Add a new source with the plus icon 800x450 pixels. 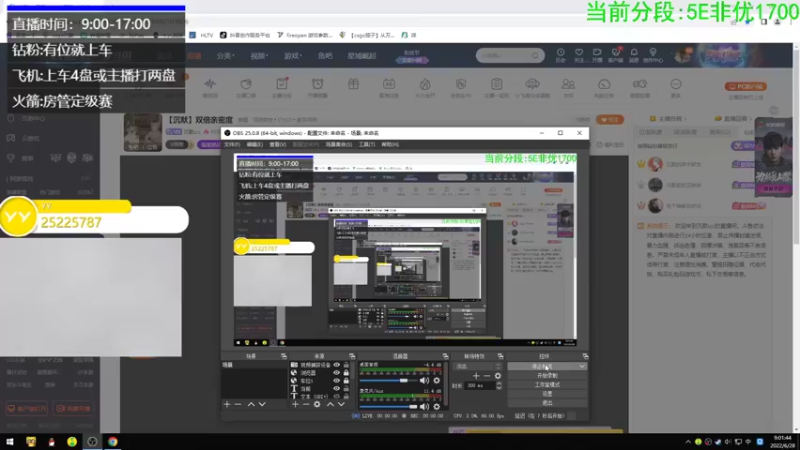coord(295,405)
